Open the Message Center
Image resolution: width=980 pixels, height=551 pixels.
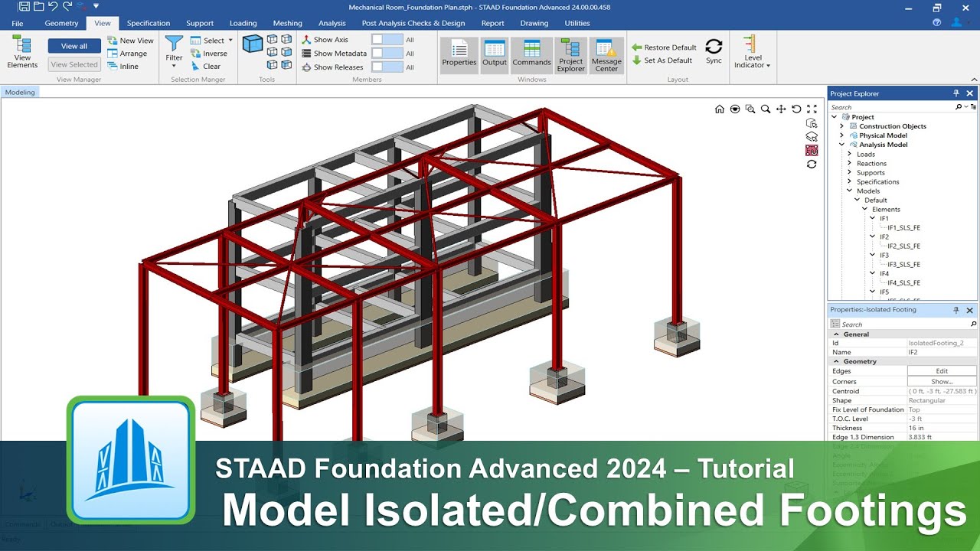point(606,55)
